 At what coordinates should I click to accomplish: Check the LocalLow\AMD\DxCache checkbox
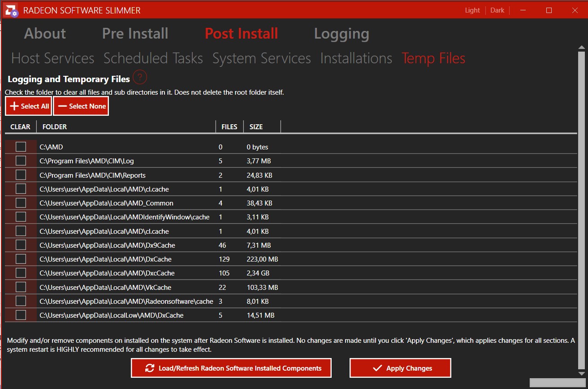click(x=21, y=315)
